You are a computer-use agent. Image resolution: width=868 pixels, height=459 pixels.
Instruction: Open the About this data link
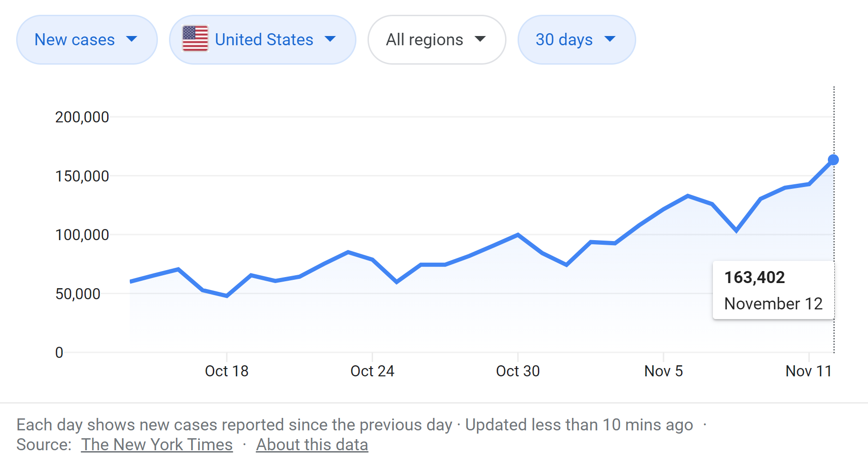[312, 445]
